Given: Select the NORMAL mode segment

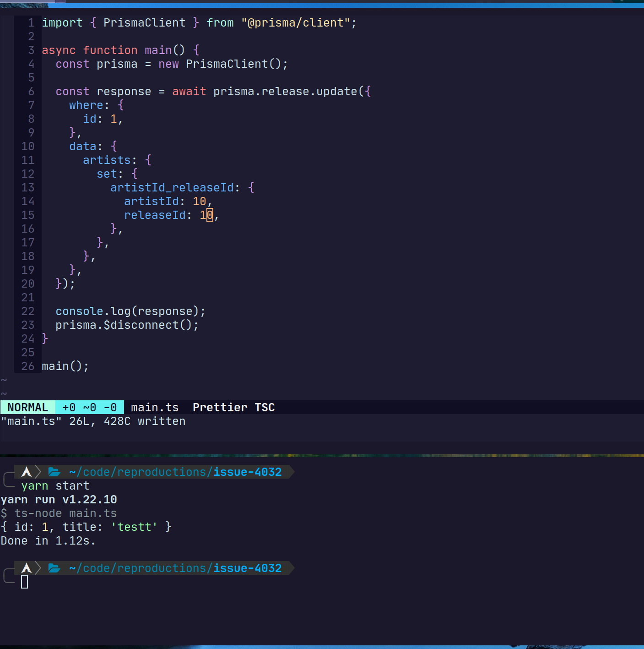Looking at the screenshot, I should click(27, 407).
